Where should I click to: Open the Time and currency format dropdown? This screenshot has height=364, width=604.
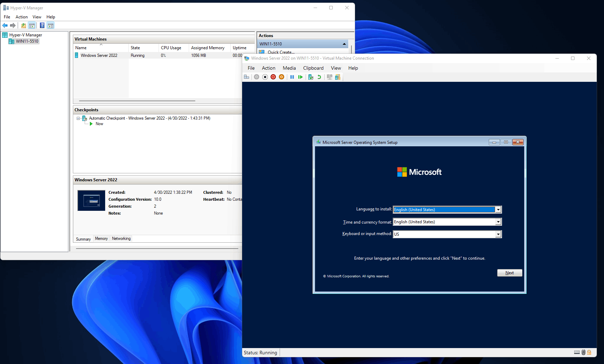pyautogui.click(x=498, y=222)
